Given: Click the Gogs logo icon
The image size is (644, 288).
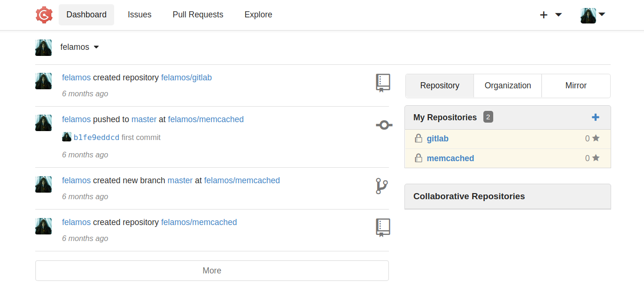Looking at the screenshot, I should [x=44, y=15].
